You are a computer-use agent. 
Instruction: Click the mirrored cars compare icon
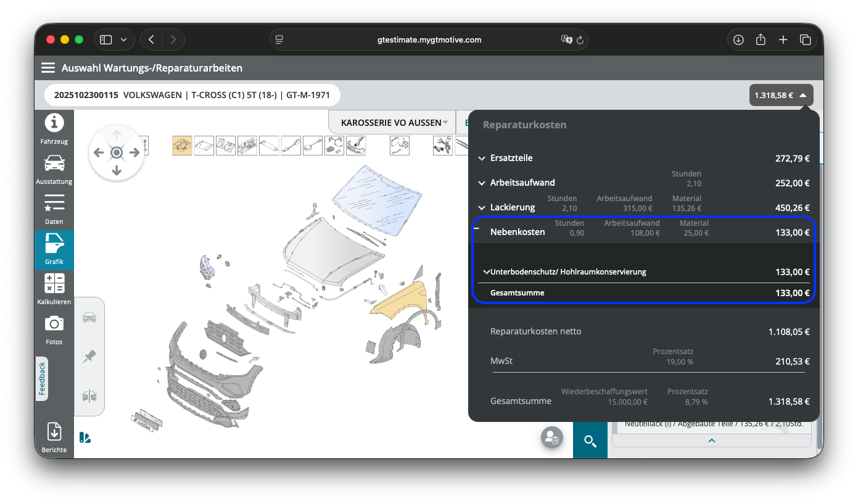tap(89, 395)
